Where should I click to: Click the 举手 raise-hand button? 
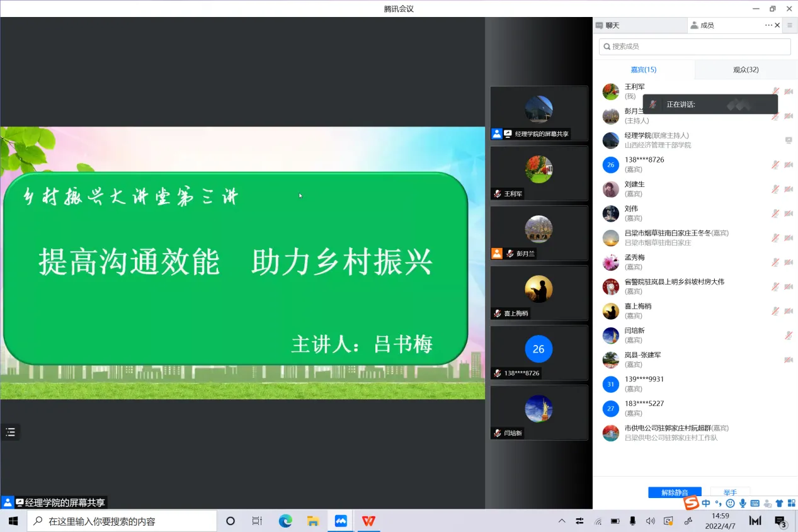730,492
